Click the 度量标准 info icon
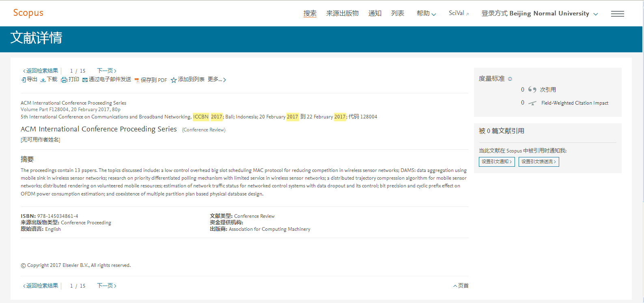644x303 pixels. (510, 79)
